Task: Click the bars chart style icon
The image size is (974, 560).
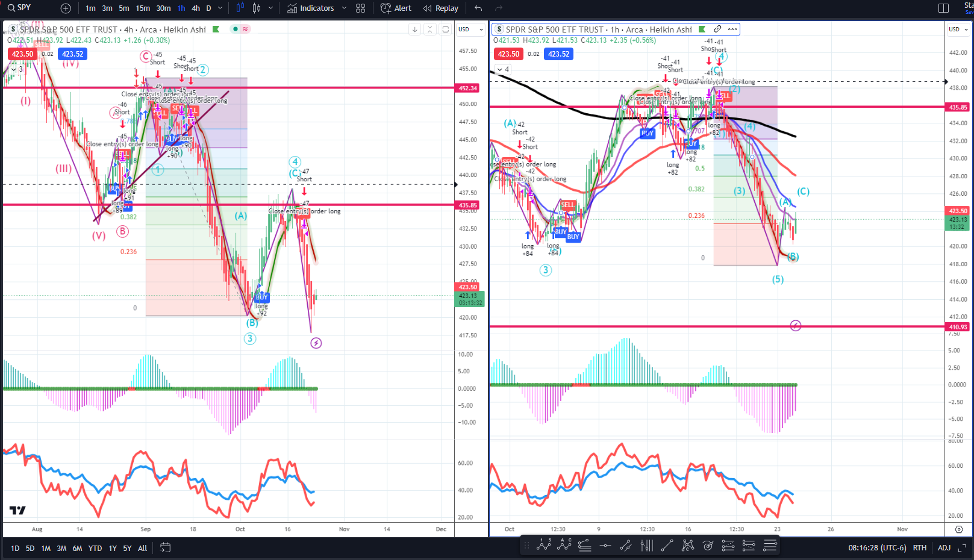Action: click(240, 8)
